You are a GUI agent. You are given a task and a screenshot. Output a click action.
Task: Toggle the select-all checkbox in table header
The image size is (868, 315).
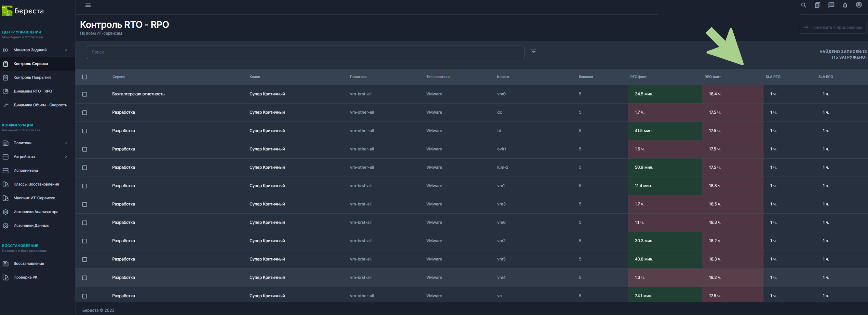point(85,77)
